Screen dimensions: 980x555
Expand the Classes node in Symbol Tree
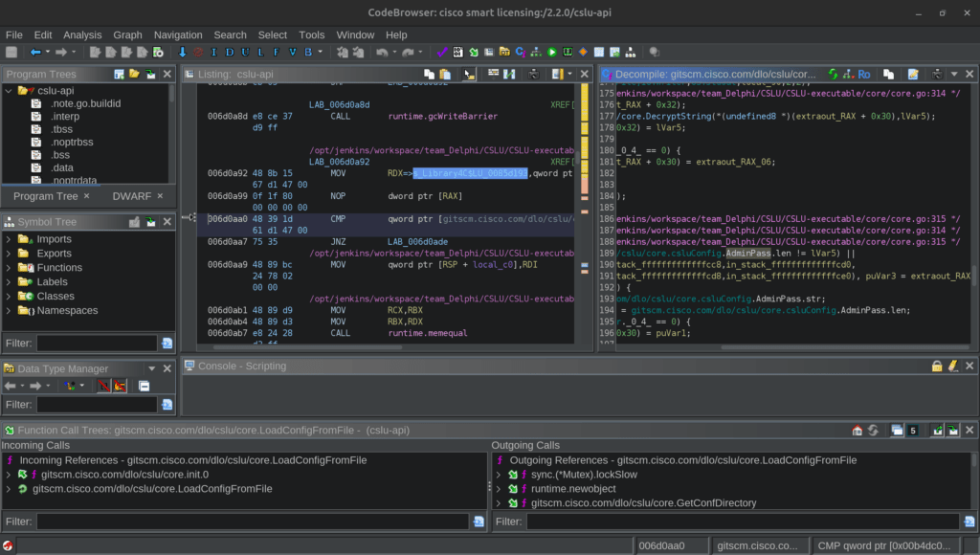[x=9, y=297]
